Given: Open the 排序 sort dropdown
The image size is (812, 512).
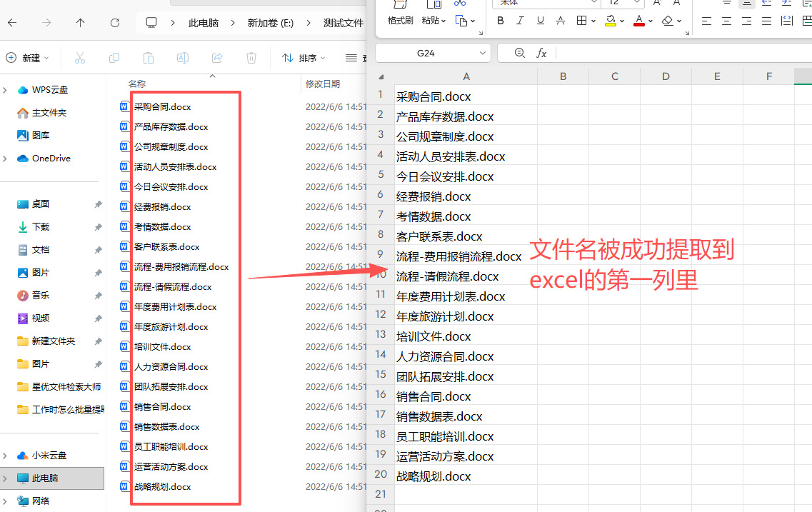Looking at the screenshot, I should coord(304,58).
